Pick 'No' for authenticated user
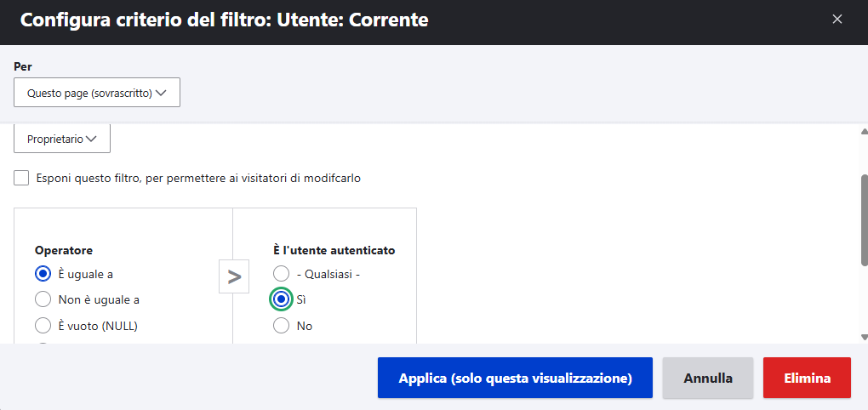 pos(281,325)
